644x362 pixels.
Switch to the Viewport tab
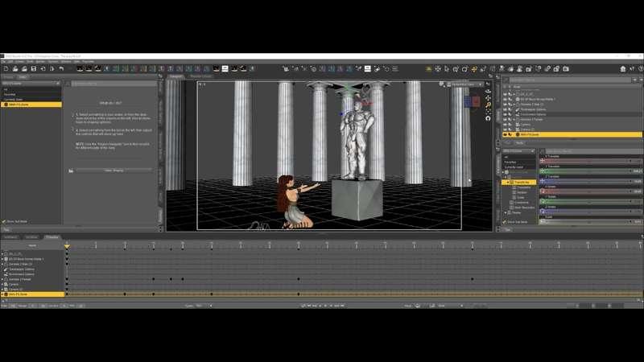click(x=175, y=76)
